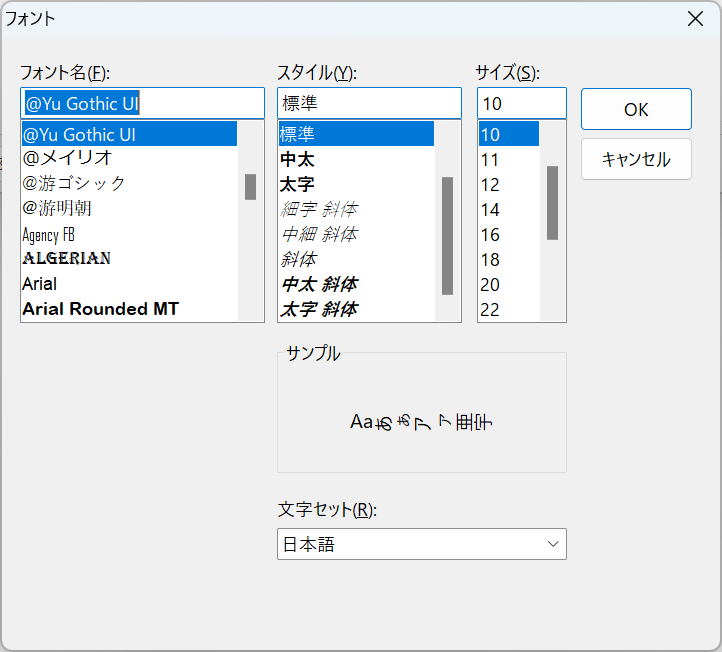Select @Yu Gothic UI in font list
Viewport: 722px width, 652px height.
click(x=129, y=134)
